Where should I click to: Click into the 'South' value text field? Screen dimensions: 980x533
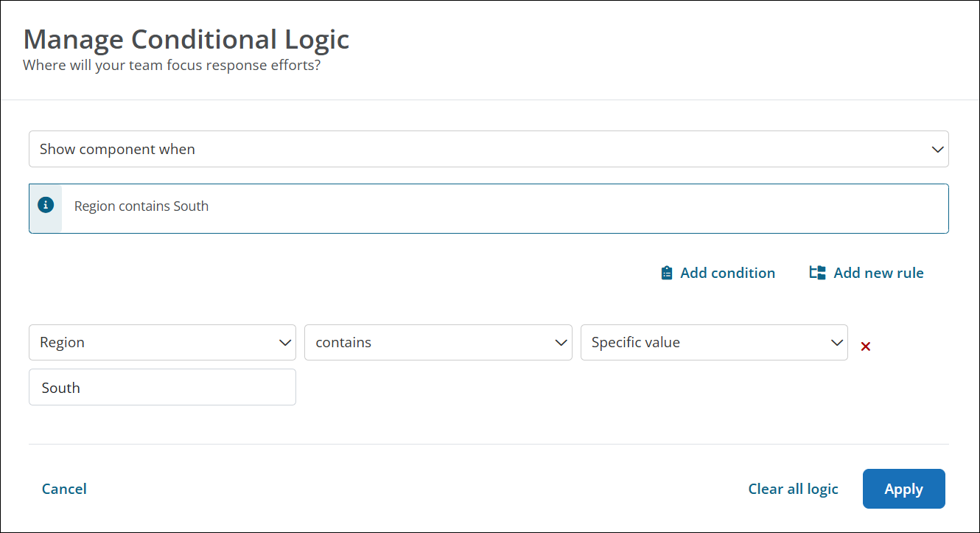(162, 388)
